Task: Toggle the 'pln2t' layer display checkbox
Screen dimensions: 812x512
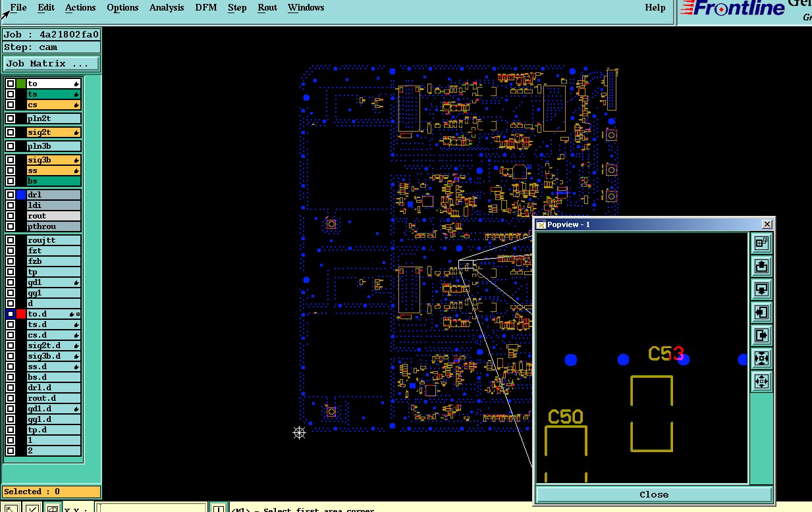Action: (11, 118)
